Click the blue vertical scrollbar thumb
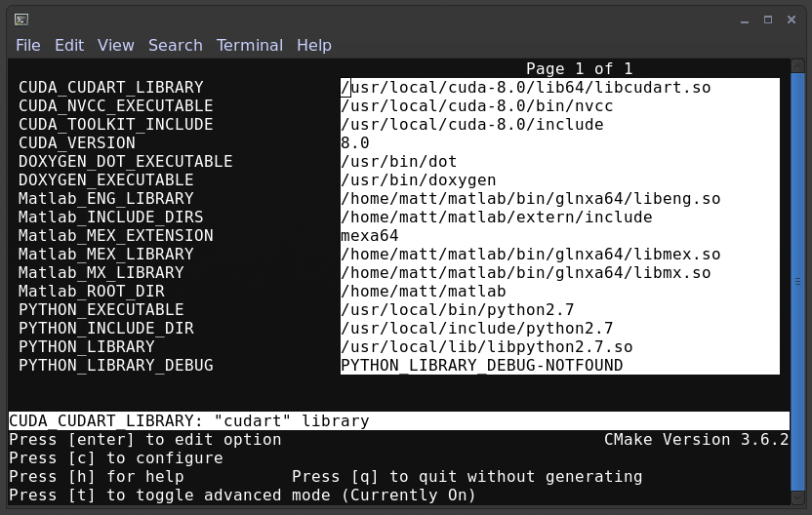 (798, 282)
